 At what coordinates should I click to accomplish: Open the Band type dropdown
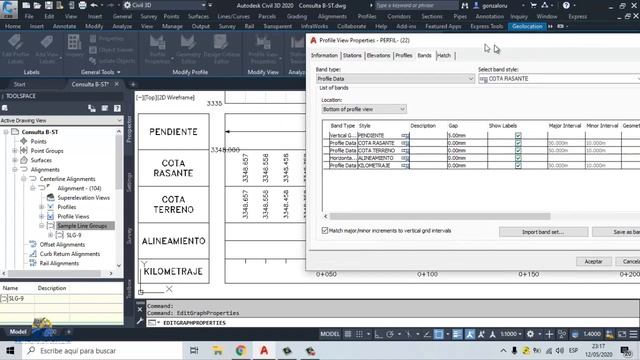(x=395, y=79)
